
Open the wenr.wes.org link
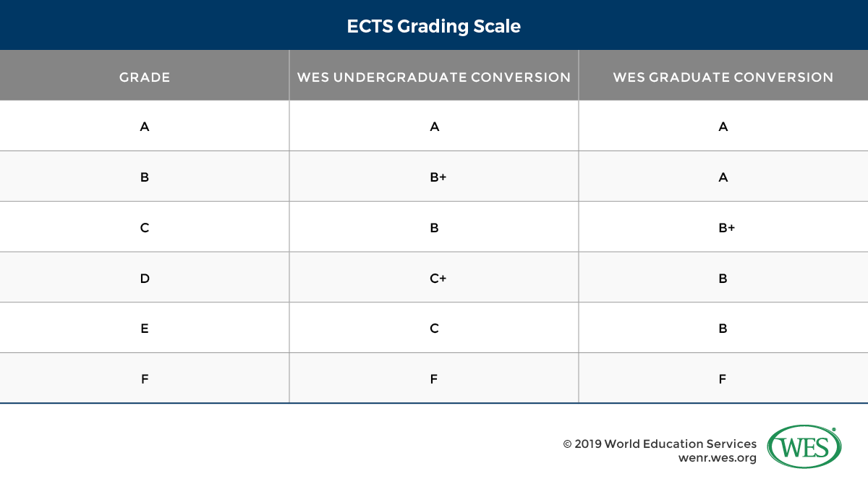point(717,458)
